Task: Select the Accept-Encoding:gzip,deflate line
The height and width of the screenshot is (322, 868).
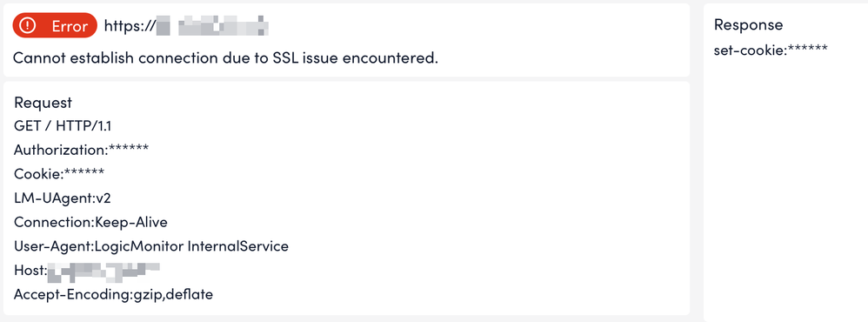Action: point(113,294)
